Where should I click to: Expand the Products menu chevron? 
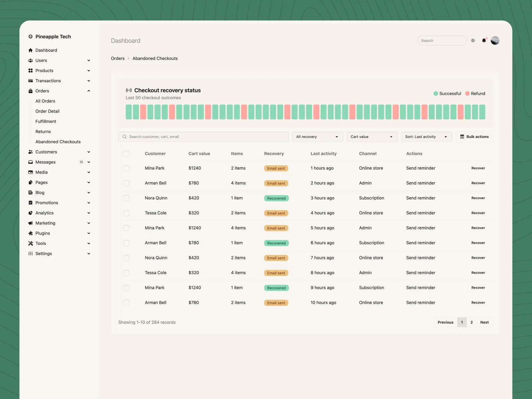[89, 70]
